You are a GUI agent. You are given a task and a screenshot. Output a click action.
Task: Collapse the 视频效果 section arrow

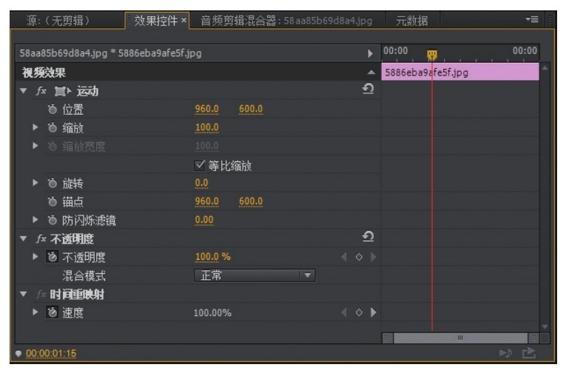point(371,73)
